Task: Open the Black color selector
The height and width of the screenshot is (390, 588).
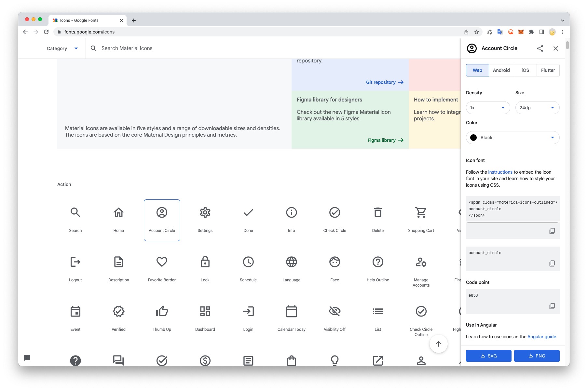Action: 513,138
